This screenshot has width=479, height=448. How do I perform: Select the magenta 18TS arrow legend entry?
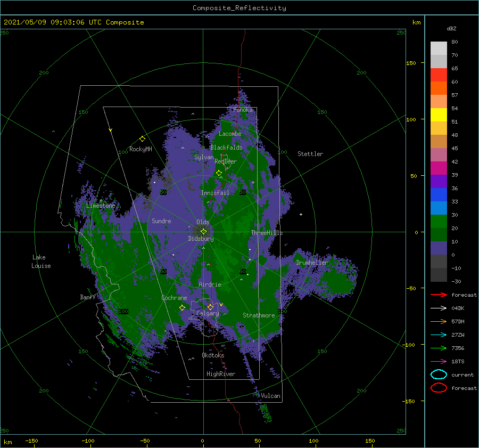coord(439,362)
